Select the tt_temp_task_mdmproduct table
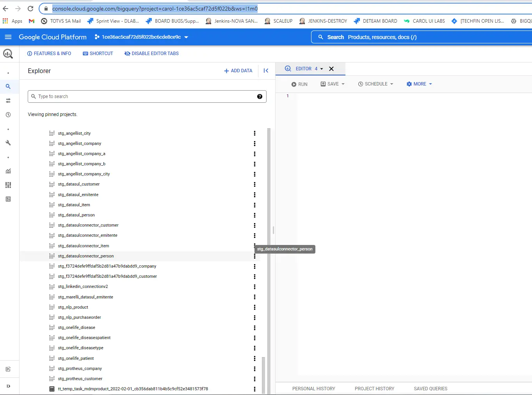 (x=133, y=389)
